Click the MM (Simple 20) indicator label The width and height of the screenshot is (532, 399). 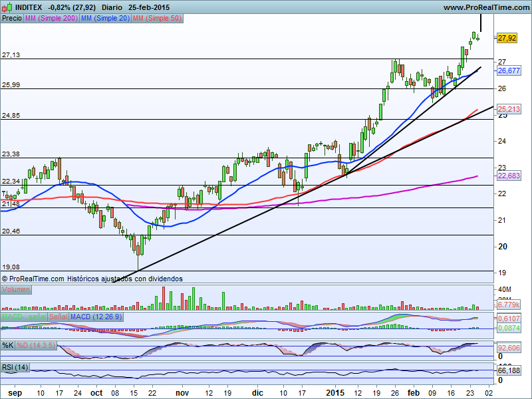(x=104, y=19)
